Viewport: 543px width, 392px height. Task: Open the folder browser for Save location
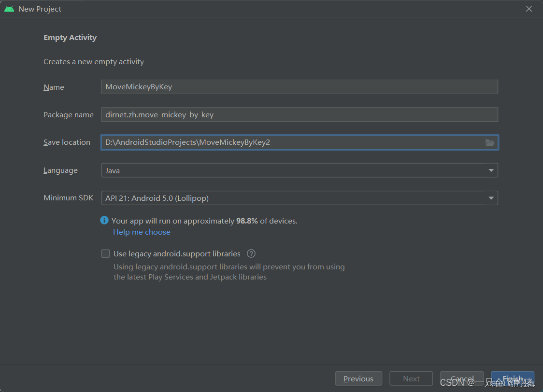coord(490,142)
